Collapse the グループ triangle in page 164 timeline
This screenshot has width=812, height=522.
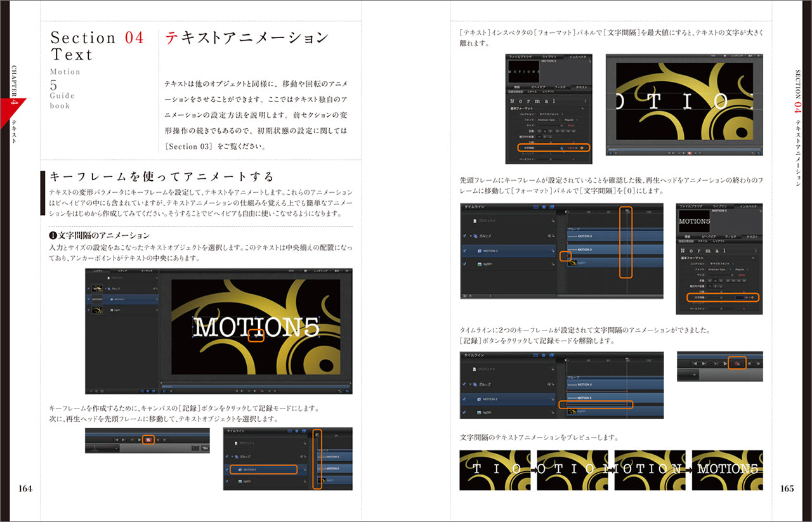click(x=232, y=457)
